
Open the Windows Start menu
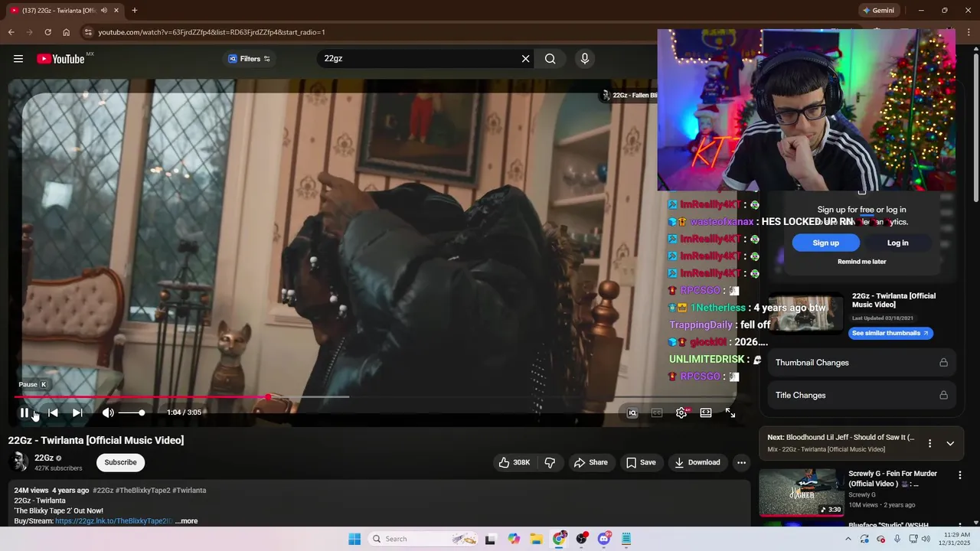pos(354,539)
